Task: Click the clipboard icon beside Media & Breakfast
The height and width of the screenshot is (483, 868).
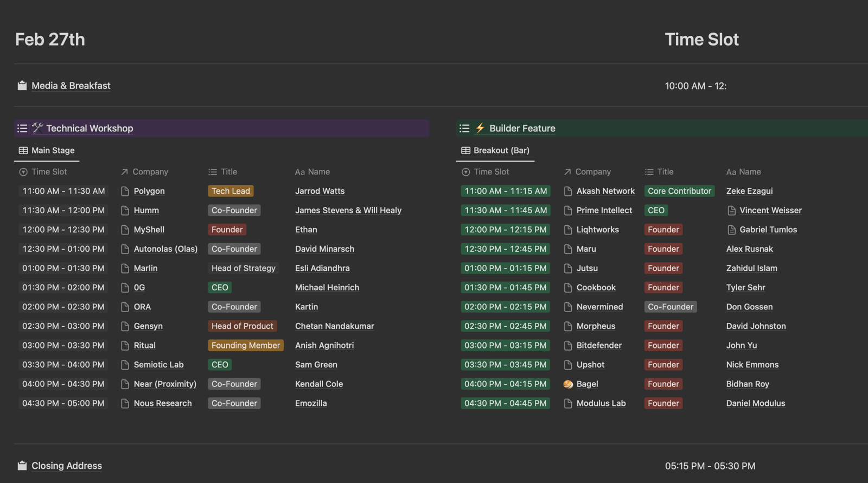Action: (x=22, y=86)
